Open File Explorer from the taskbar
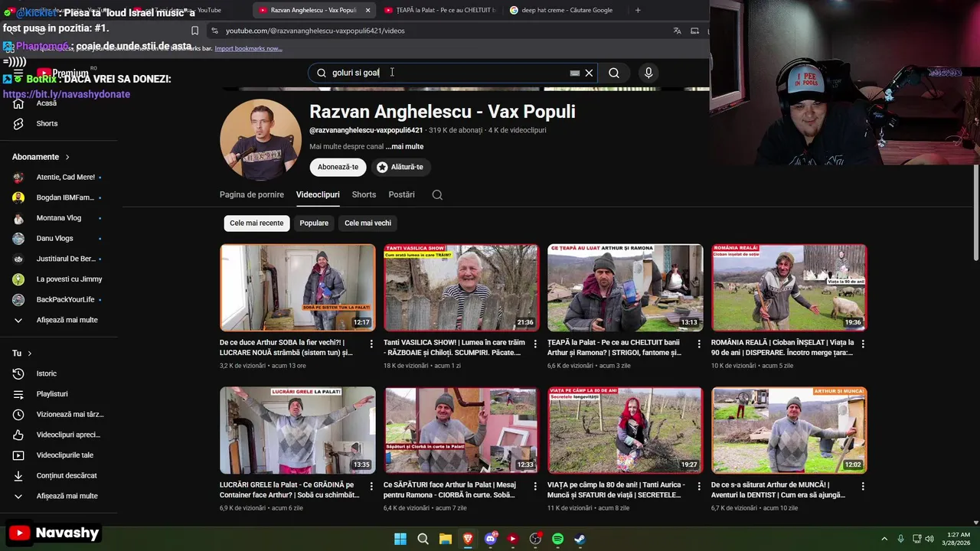The height and width of the screenshot is (551, 980). click(445, 539)
